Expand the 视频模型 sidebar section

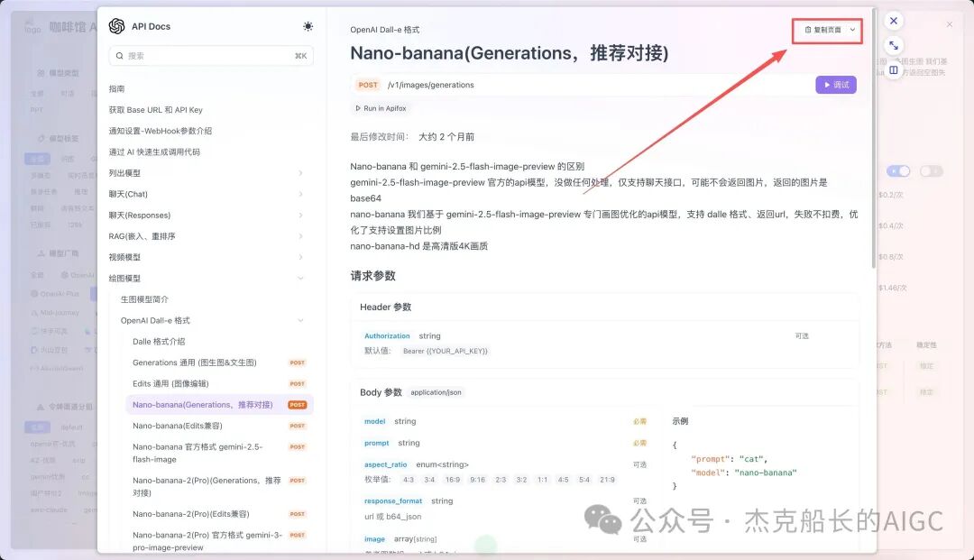pyautogui.click(x=300, y=257)
